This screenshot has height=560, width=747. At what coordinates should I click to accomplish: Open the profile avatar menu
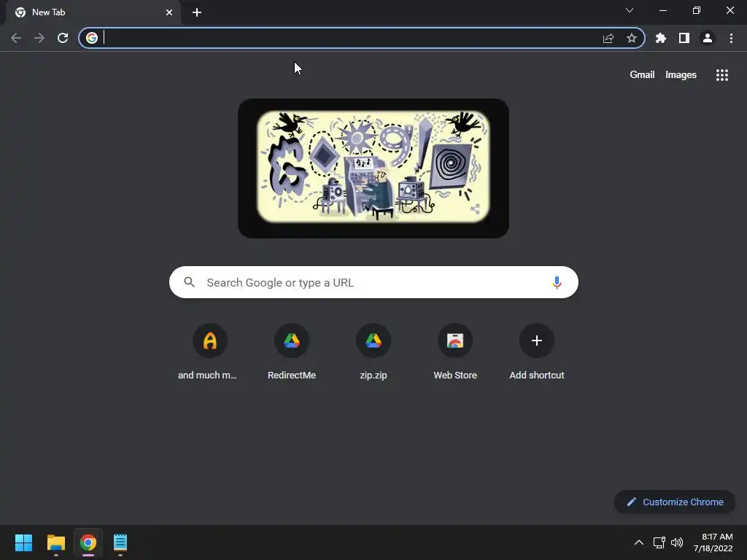point(708,38)
